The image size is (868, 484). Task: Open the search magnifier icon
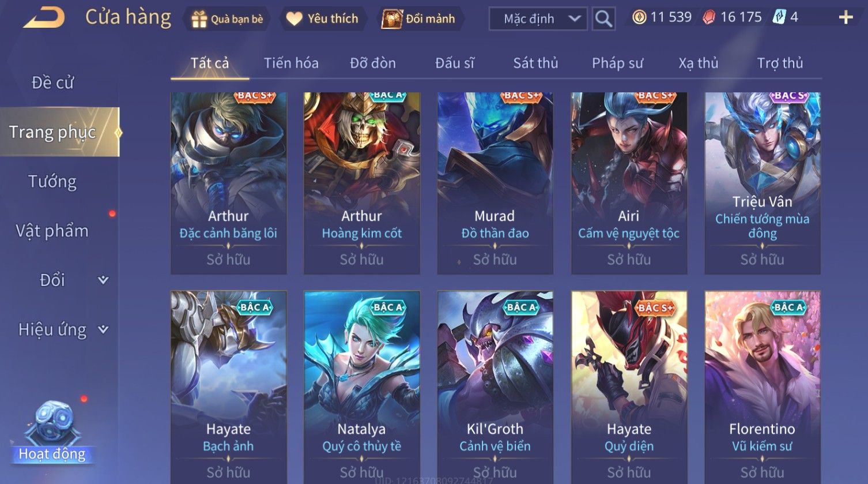[x=603, y=18]
